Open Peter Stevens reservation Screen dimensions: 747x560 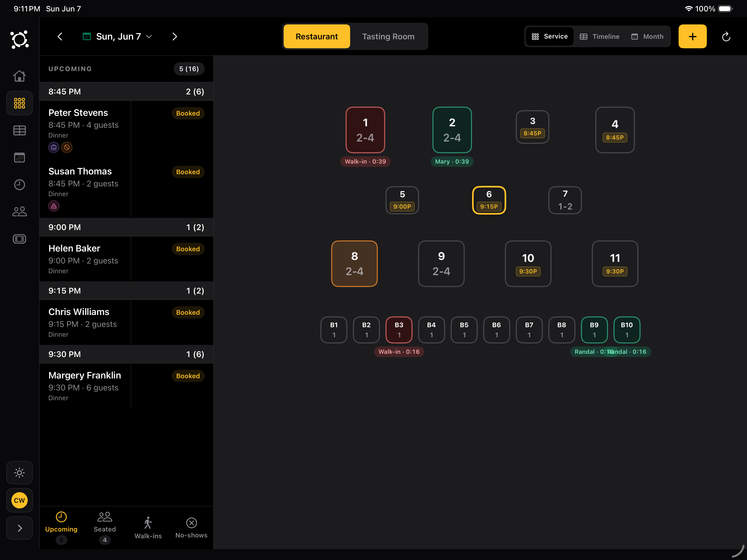[x=126, y=130]
